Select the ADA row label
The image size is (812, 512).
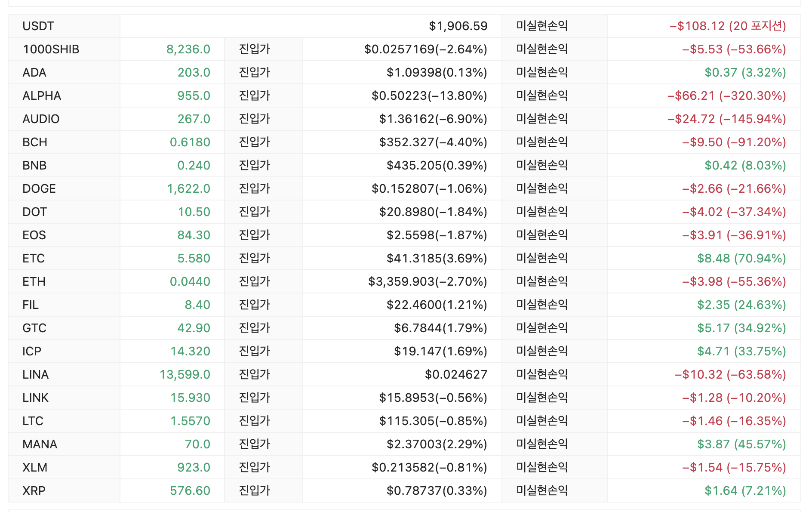tap(34, 73)
